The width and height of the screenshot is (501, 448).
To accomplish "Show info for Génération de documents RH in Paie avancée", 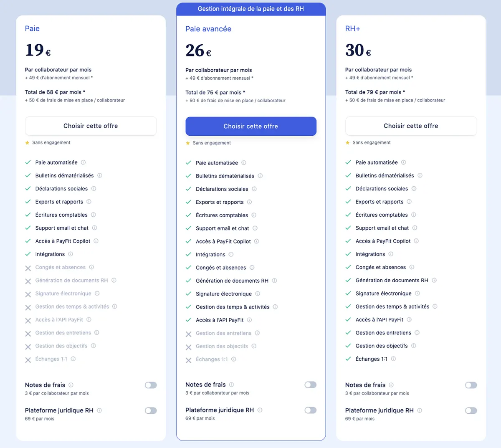I will [274, 281].
